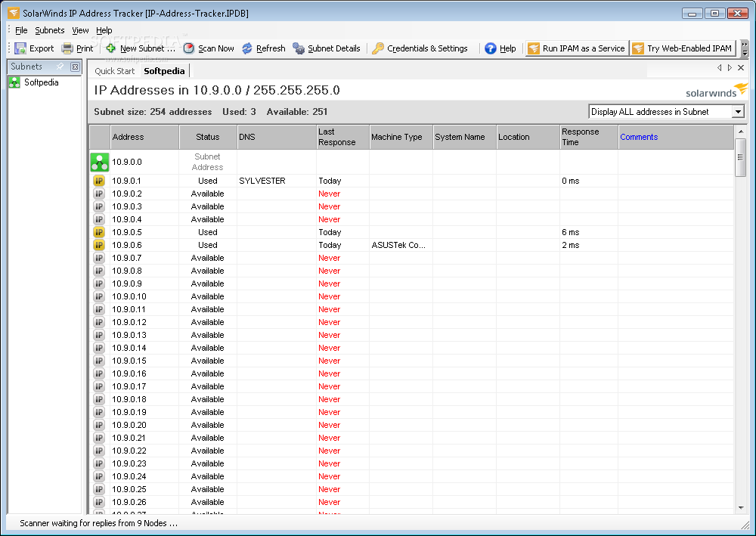756x536 pixels.
Task: Click the Help question mark icon
Action: click(x=491, y=48)
